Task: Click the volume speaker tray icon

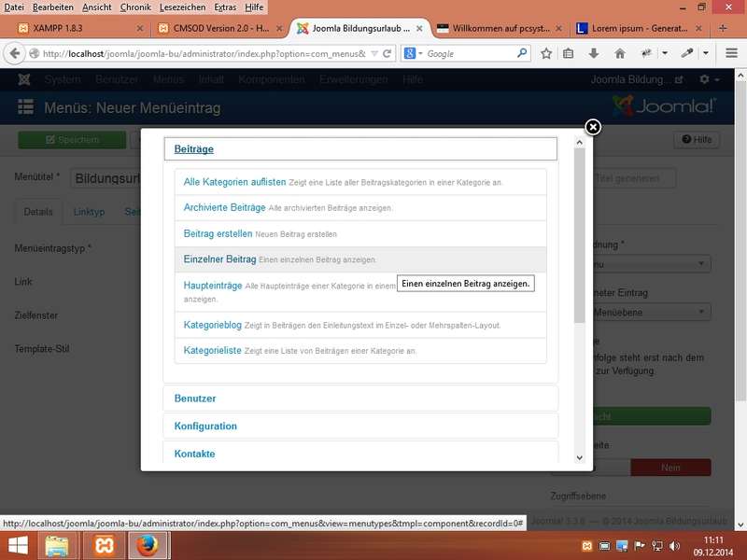Action: (674, 546)
